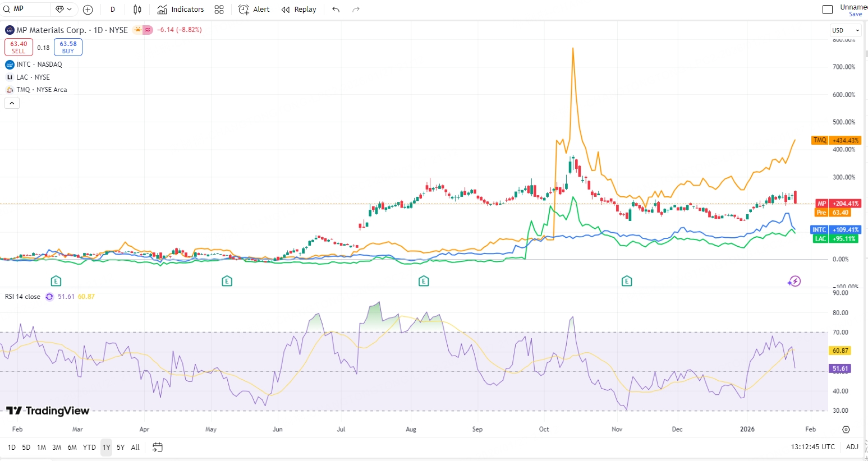Select the 1Y time range

point(106,448)
